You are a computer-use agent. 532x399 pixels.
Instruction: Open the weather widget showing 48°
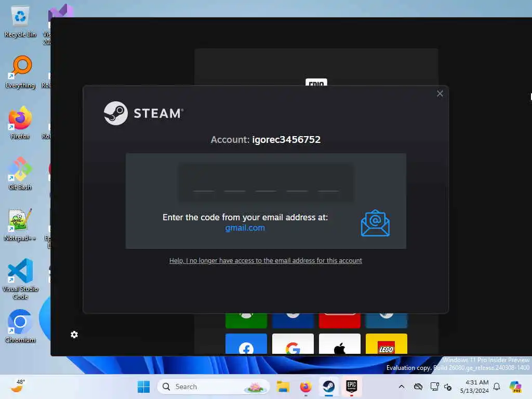tap(18, 386)
